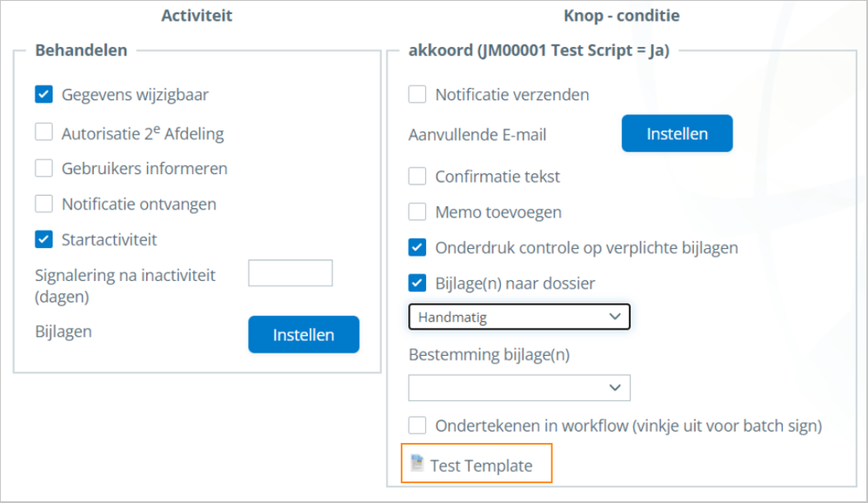Image resolution: width=868 pixels, height=503 pixels.
Task: Select the Activiteit section header
Action: [x=196, y=15]
